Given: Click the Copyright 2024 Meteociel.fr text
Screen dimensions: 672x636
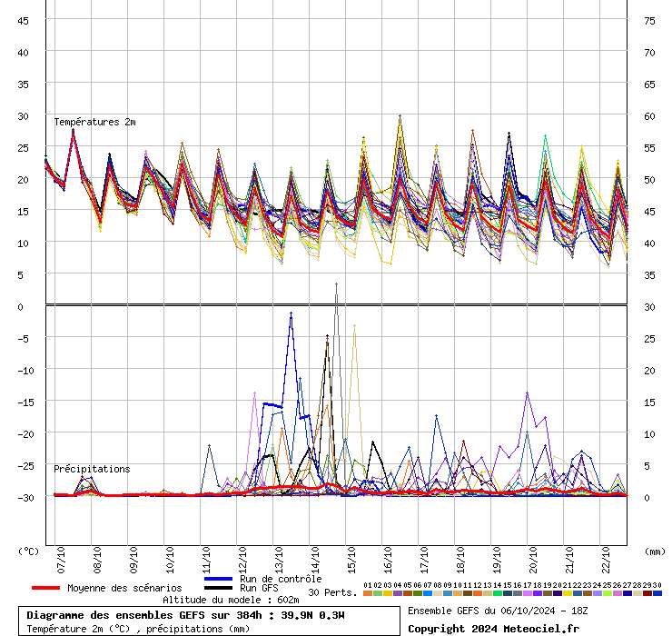Looking at the screenshot, I should coord(493,629).
